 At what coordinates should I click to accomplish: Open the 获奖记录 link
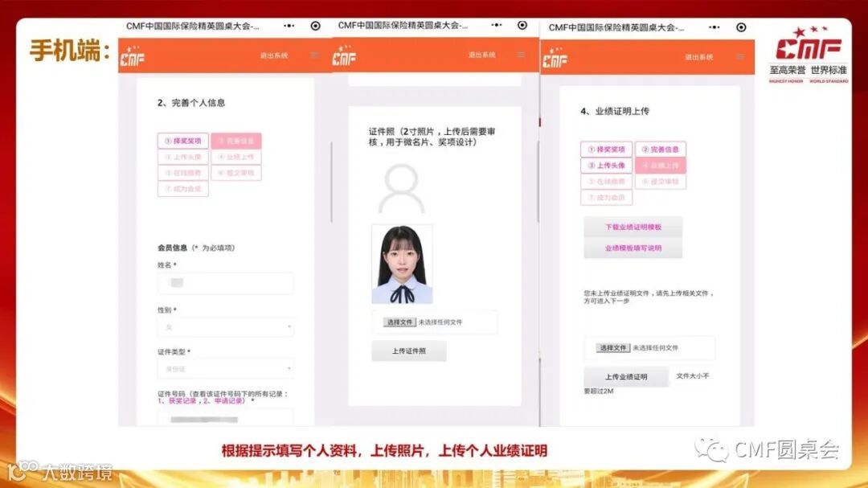click(182, 400)
